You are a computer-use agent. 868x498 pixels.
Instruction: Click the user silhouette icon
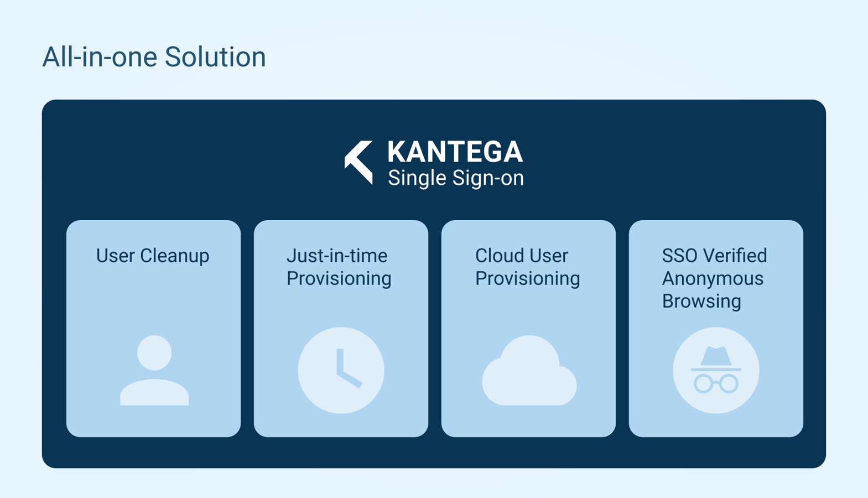[154, 370]
